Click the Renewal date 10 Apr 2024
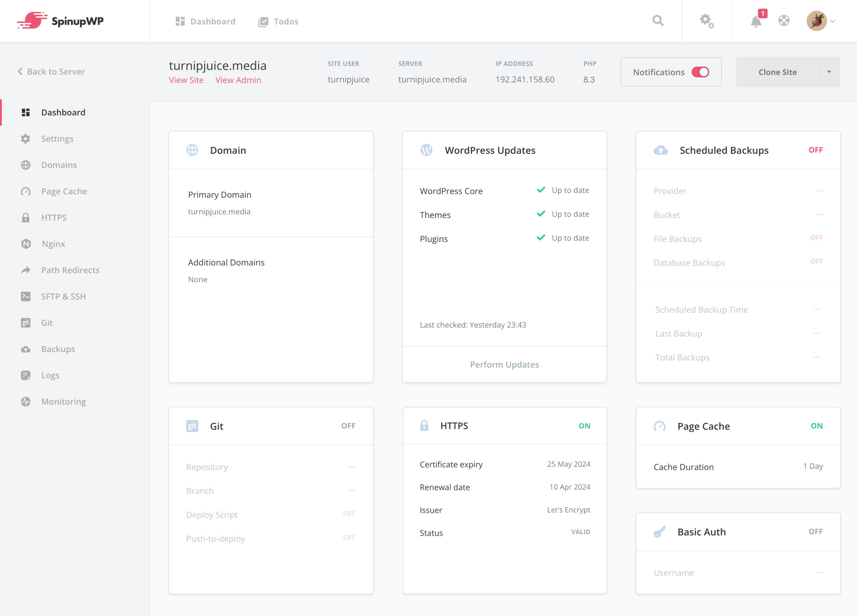857x616 pixels. pyautogui.click(x=570, y=487)
